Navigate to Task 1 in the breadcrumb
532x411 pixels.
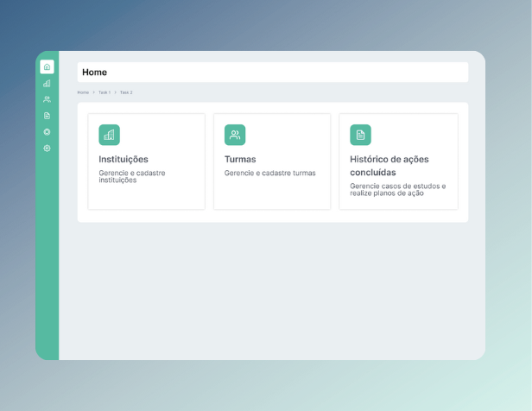click(104, 92)
